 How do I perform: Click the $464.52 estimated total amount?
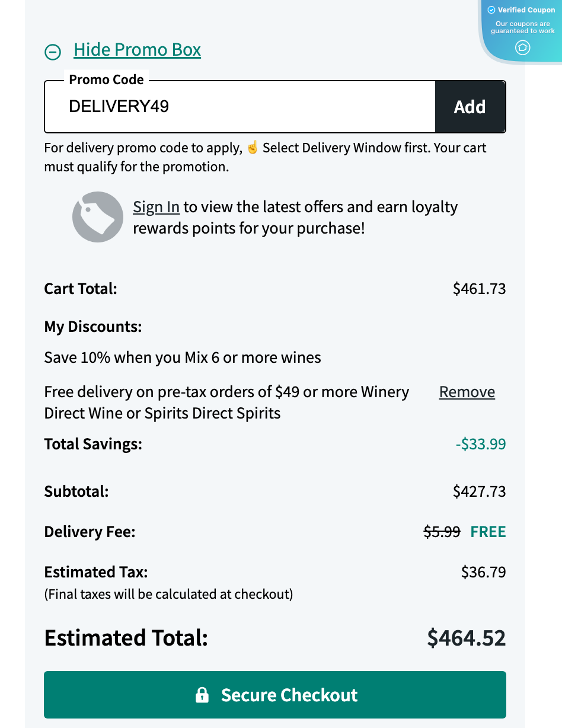pyautogui.click(x=467, y=638)
